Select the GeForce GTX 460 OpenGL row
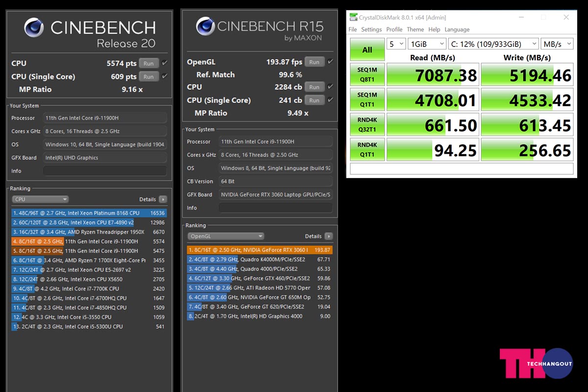Viewport: 588px width, 392px height. [260, 278]
